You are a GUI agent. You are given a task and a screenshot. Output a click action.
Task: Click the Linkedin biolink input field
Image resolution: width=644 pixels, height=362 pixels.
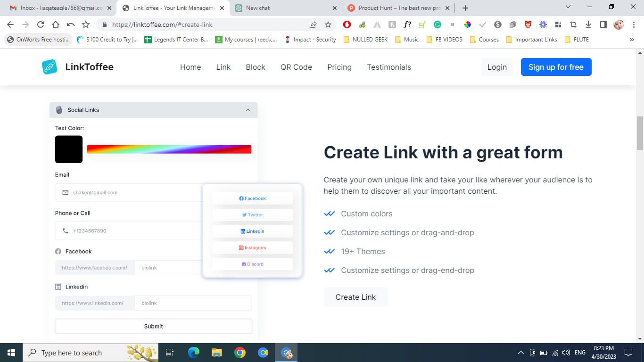(x=193, y=303)
